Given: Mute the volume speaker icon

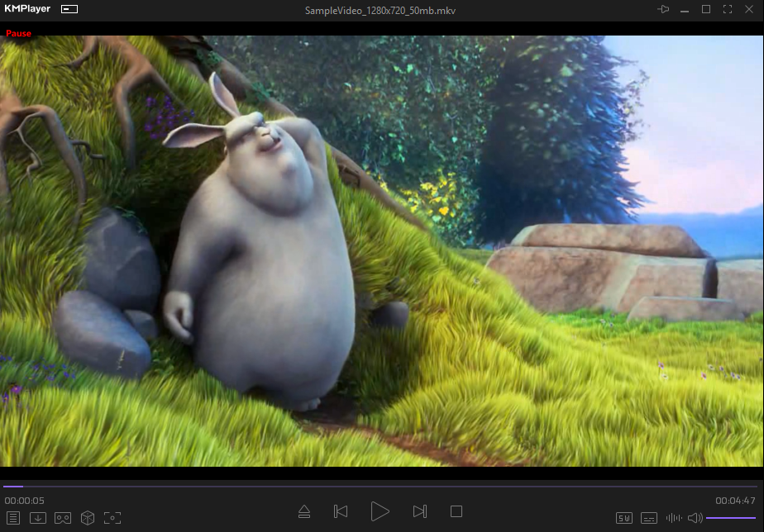Looking at the screenshot, I should 695,518.
